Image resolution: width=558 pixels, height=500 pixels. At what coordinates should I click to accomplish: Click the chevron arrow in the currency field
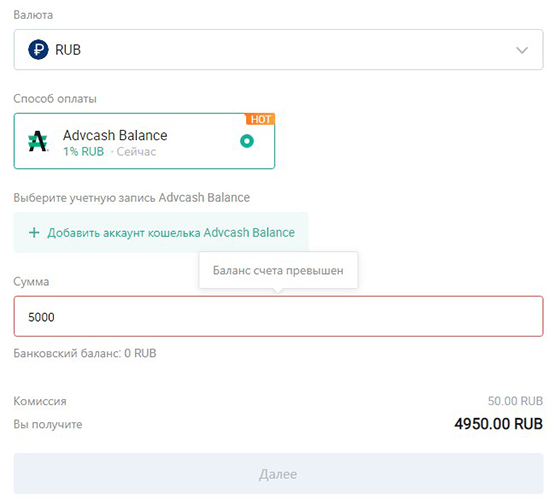pos(522,50)
